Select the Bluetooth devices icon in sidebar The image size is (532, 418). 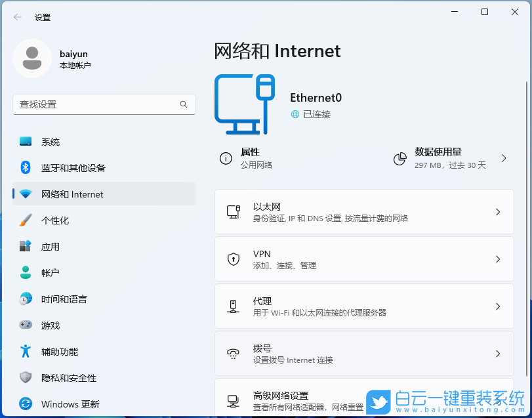pyautogui.click(x=24, y=167)
